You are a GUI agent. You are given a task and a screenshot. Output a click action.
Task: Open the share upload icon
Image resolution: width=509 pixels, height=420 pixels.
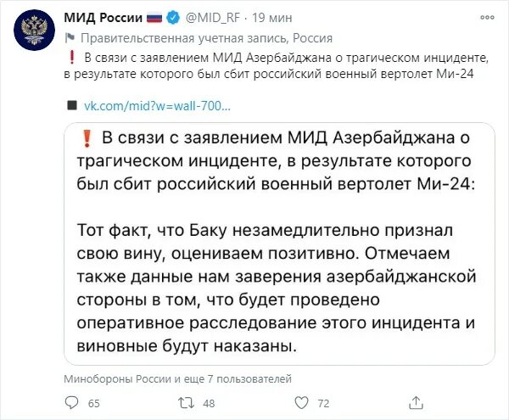click(x=416, y=402)
